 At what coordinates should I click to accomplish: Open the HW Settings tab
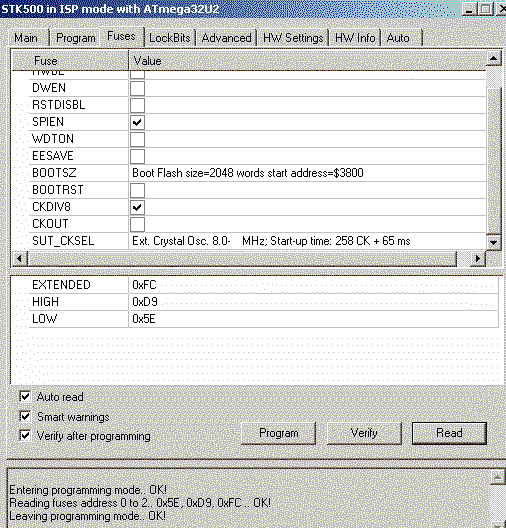[293, 38]
